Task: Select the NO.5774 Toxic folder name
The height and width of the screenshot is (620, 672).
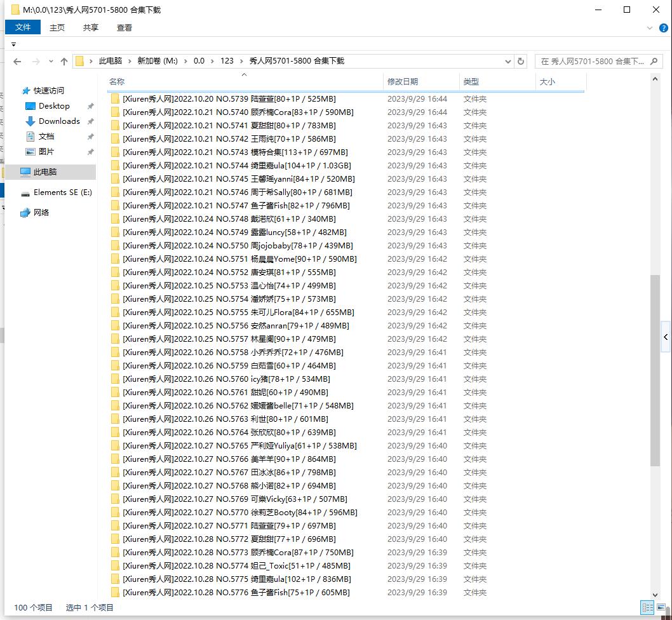Action: pos(236,566)
